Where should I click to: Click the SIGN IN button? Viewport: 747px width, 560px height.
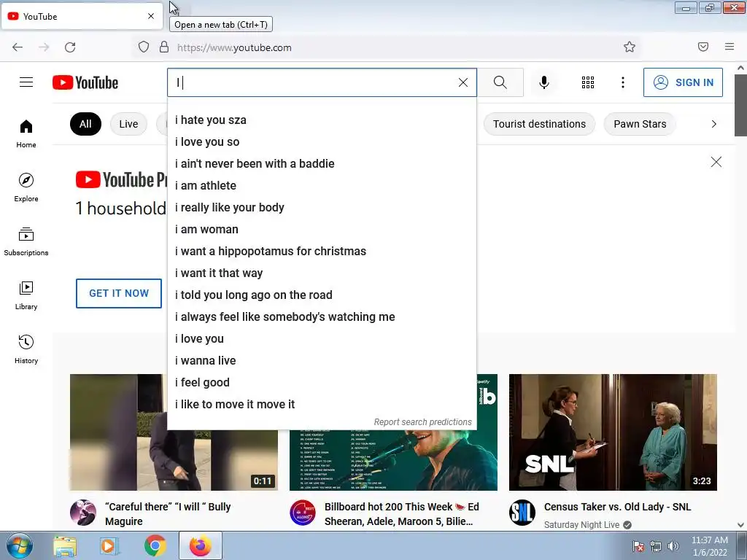point(683,82)
